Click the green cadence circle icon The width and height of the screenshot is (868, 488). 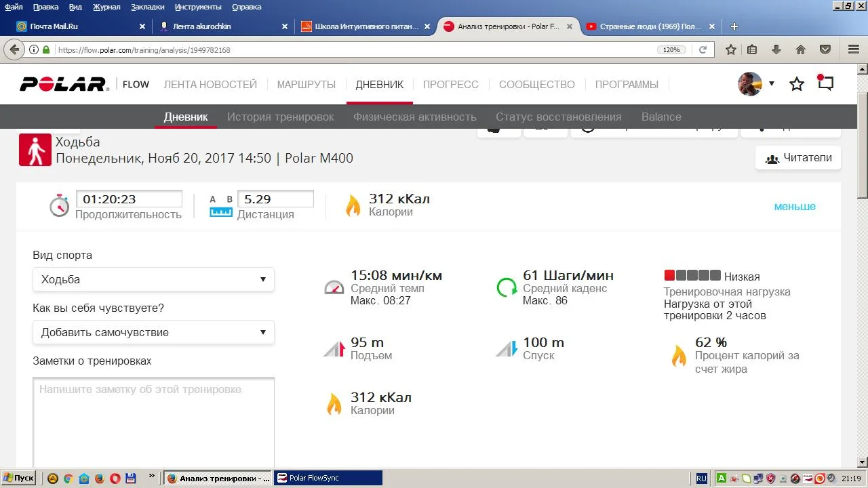(507, 287)
